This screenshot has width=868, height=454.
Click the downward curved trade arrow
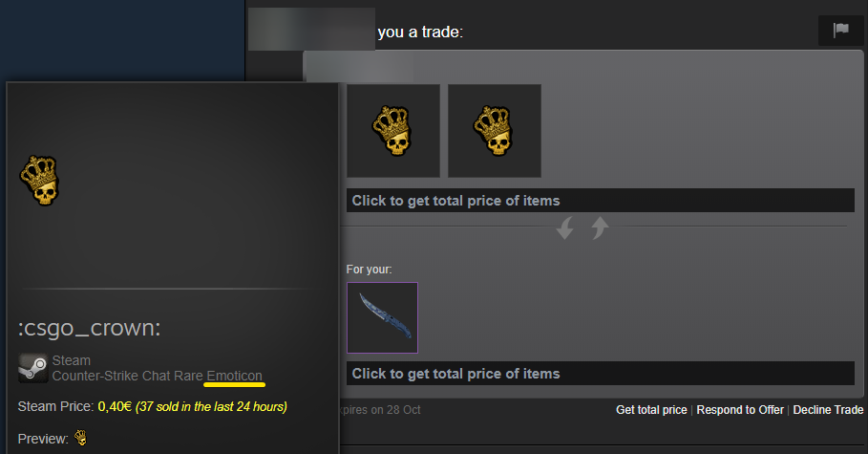[x=565, y=227]
